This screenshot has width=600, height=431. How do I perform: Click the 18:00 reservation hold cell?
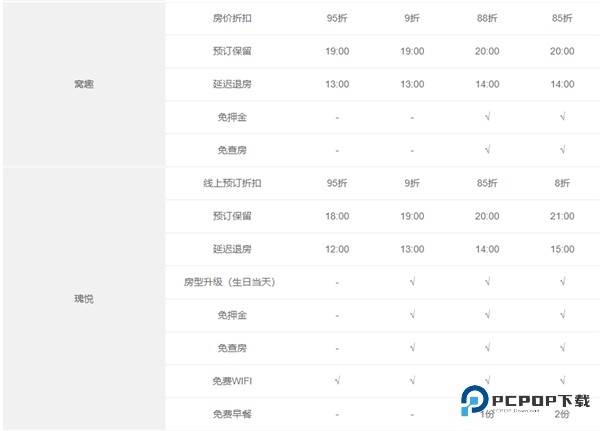[337, 216]
